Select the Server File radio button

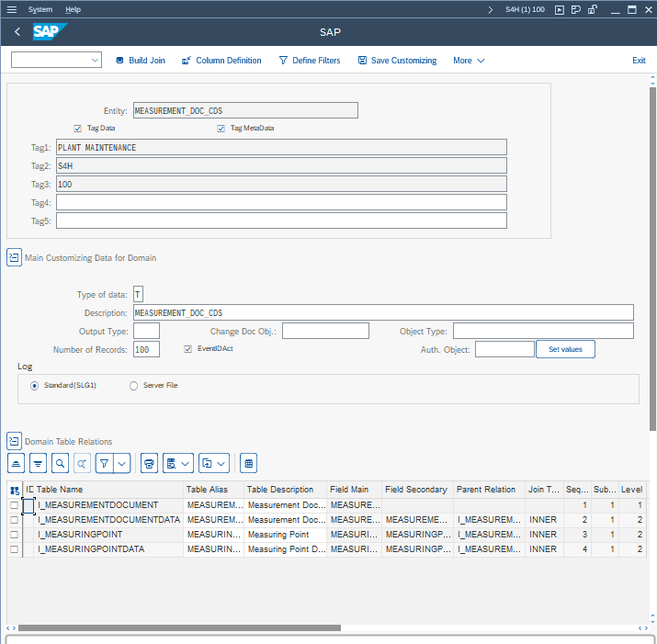click(x=134, y=386)
